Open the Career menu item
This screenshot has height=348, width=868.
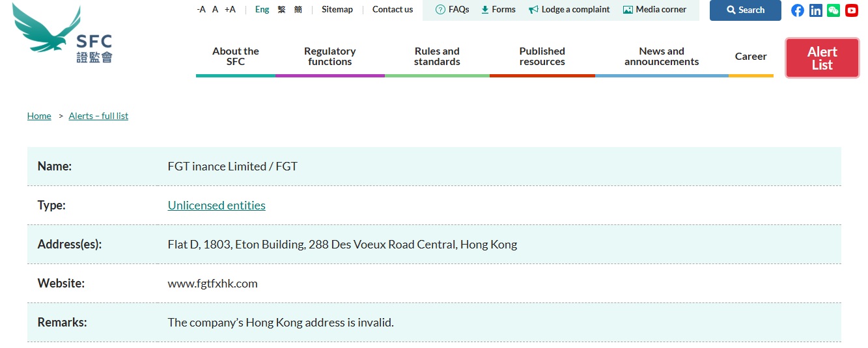(751, 57)
